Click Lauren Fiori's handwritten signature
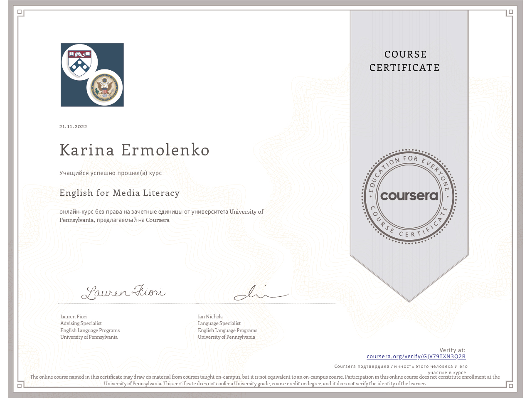532x399 pixels. 123,292
